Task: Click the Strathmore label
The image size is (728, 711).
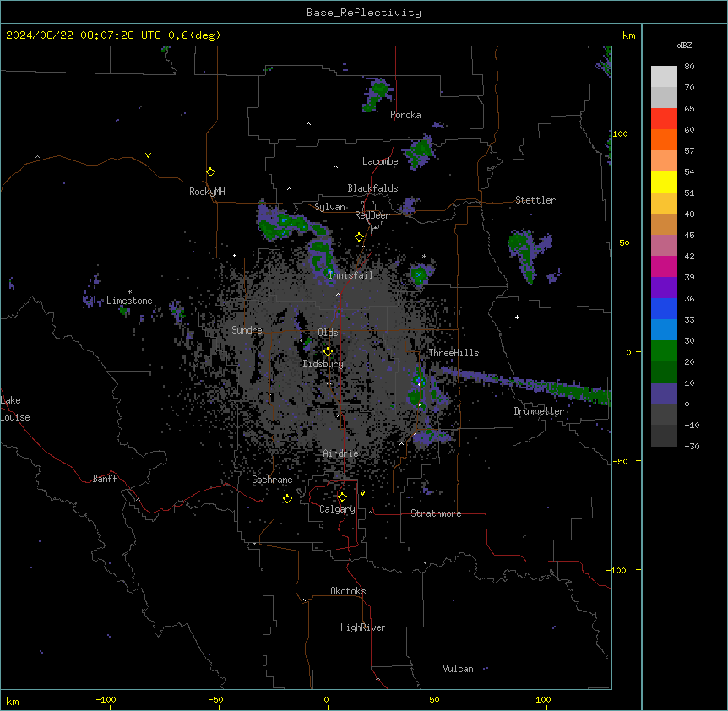Action: [x=436, y=513]
